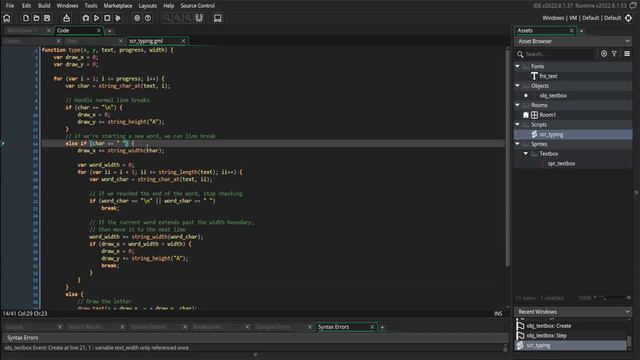Image resolution: width=640 pixels, height=360 pixels.
Task: Collapse the Objects folder
Action: click(518, 86)
